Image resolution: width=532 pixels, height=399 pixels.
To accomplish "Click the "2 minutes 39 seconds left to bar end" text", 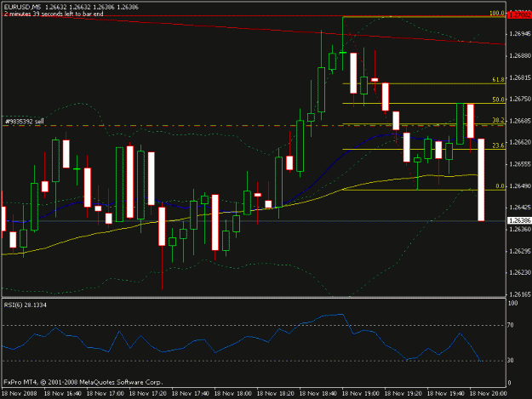I will coord(54,14).
